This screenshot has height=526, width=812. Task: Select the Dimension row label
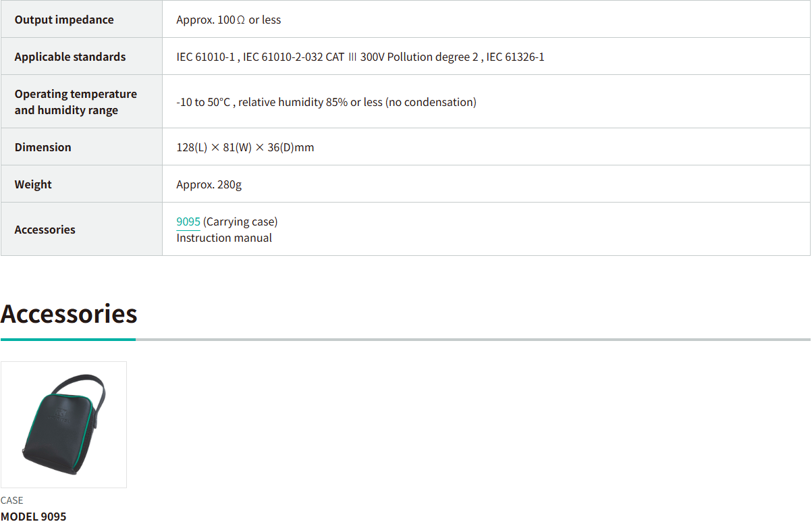pos(43,147)
